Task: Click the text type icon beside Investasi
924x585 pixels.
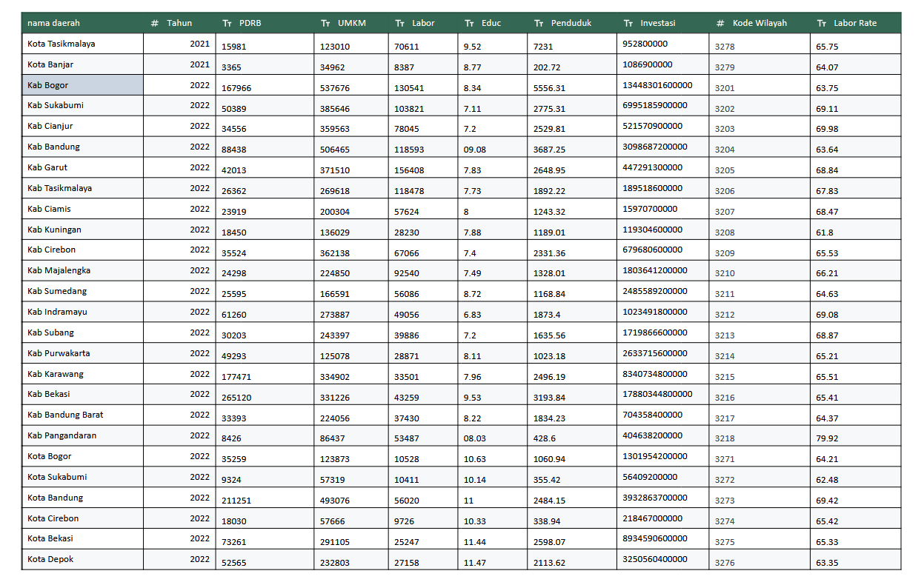Action: (628, 23)
